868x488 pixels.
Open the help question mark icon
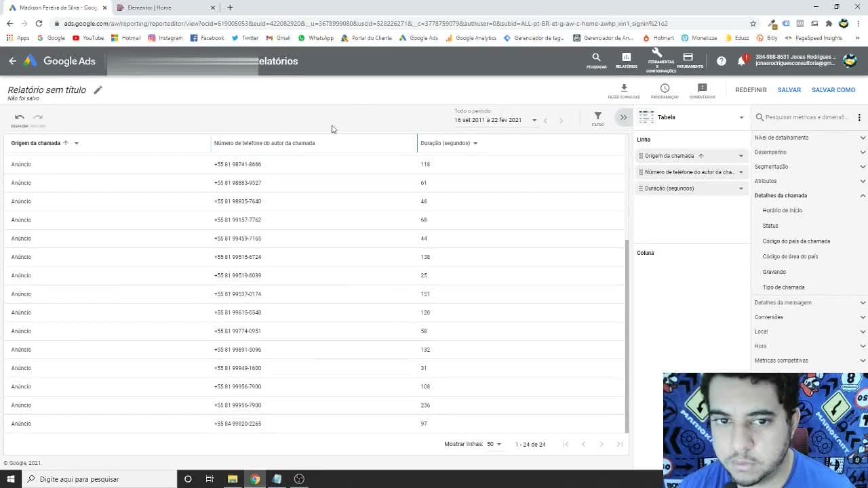(x=722, y=61)
